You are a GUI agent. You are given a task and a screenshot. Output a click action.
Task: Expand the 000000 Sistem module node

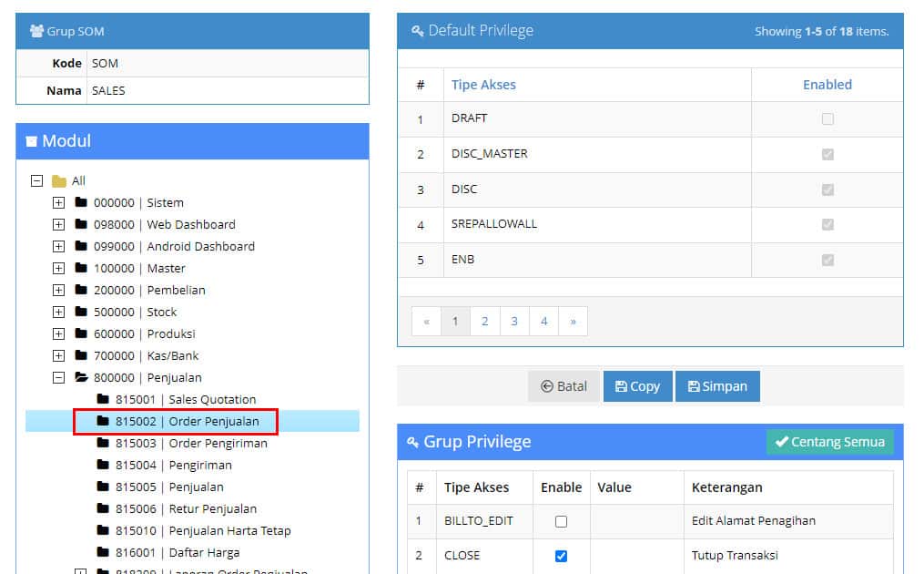[58, 202]
